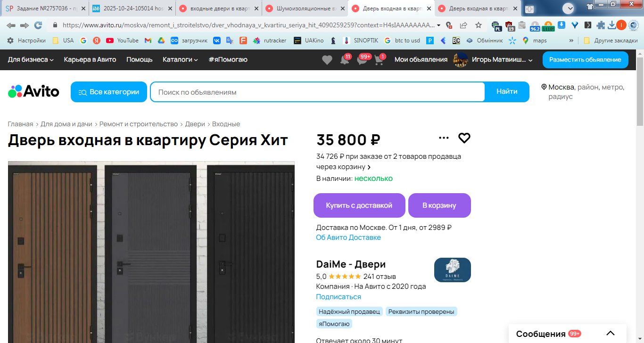Viewport: 644px width, 343px height.
Task: Open the three-dots listing options
Action: point(444,138)
